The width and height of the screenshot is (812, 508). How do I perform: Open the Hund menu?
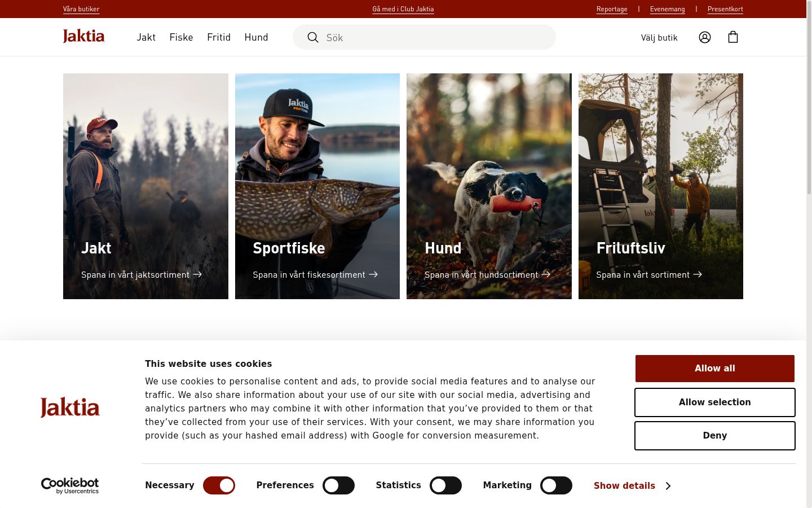256,37
